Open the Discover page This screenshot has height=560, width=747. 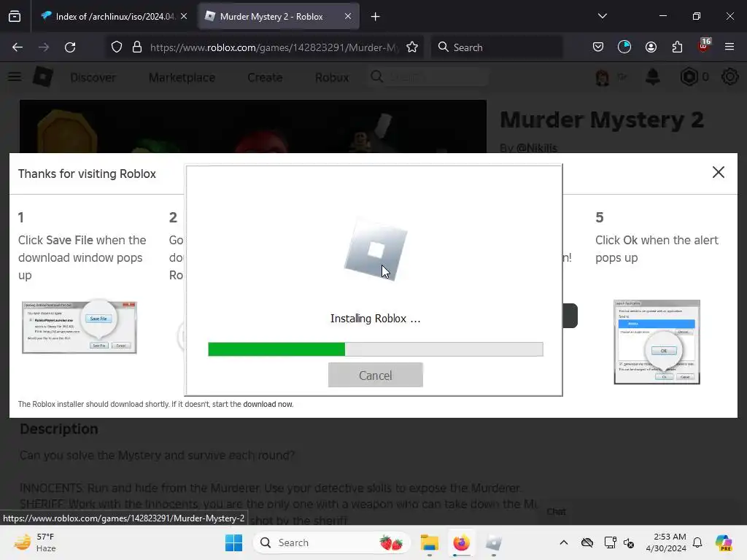click(93, 77)
